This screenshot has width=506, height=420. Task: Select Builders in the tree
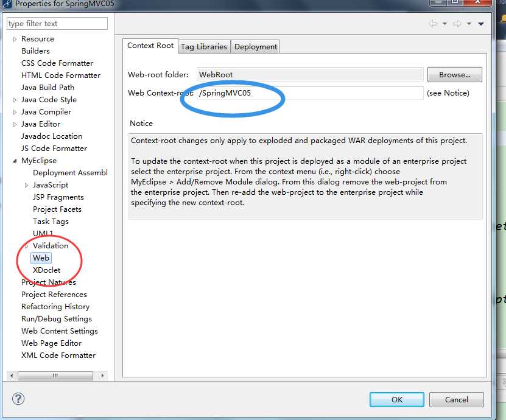35,51
